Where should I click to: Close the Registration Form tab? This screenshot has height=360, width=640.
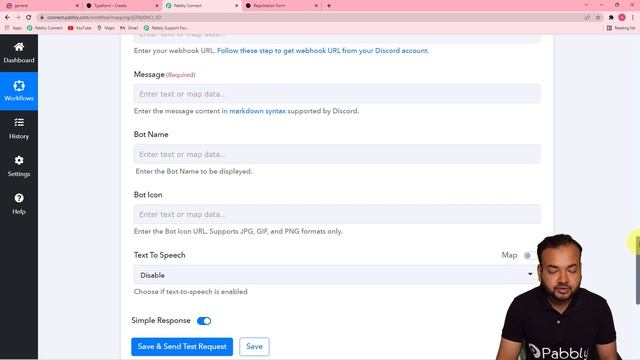coord(316,6)
